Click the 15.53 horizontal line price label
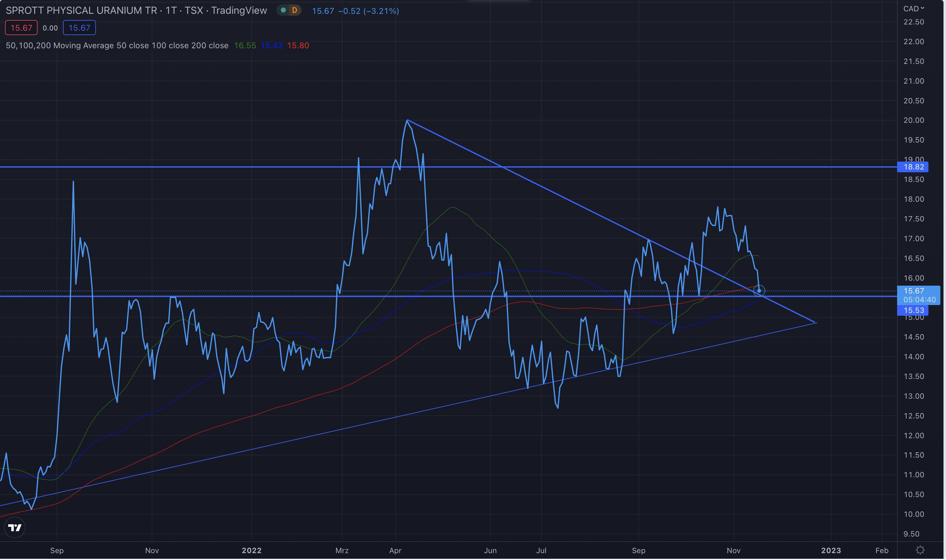 pos(913,310)
